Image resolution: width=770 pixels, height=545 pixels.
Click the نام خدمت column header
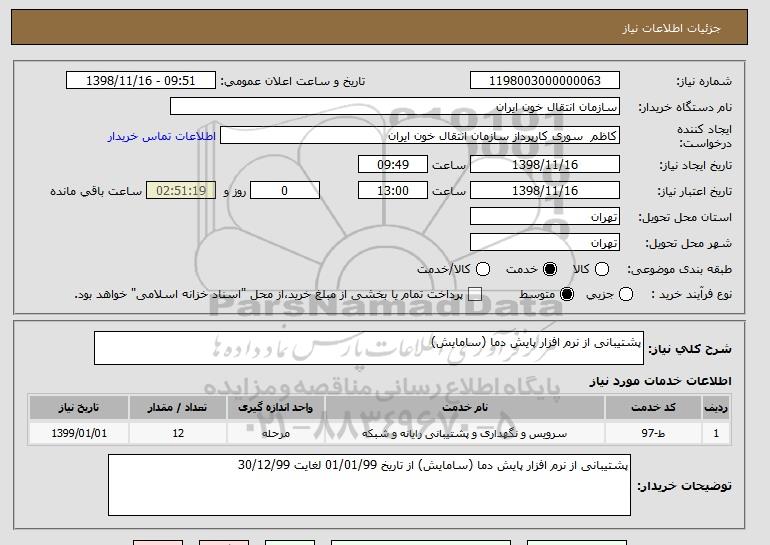[x=465, y=408]
